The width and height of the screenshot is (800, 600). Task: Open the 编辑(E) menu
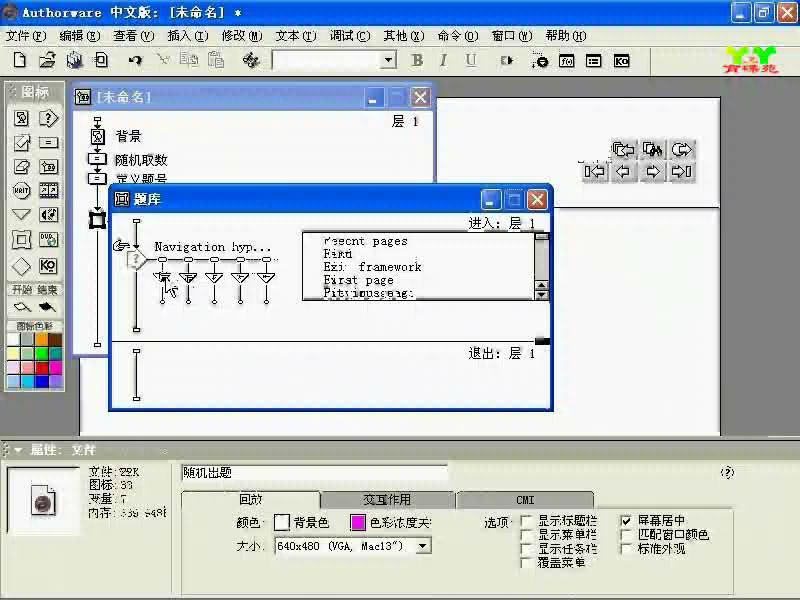coord(80,36)
